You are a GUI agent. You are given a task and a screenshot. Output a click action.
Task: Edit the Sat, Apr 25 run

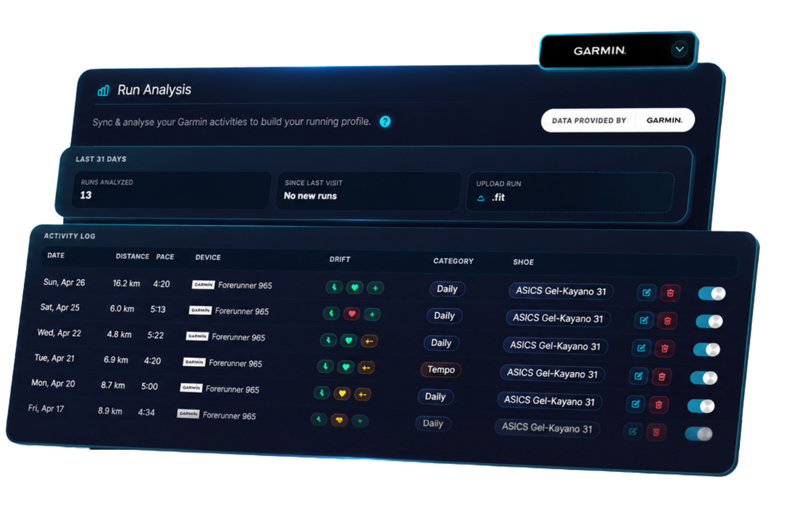(644, 320)
